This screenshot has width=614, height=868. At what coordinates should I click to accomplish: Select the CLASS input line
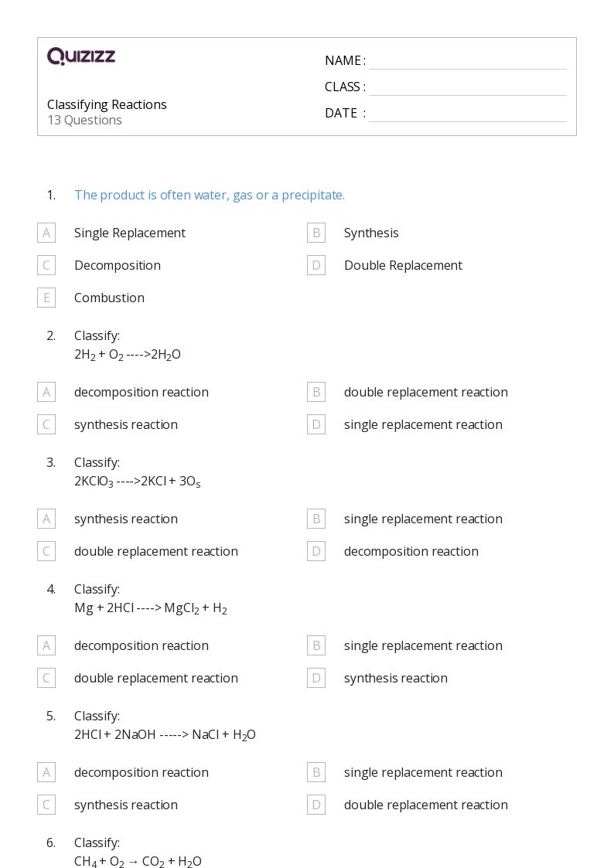coord(467,88)
